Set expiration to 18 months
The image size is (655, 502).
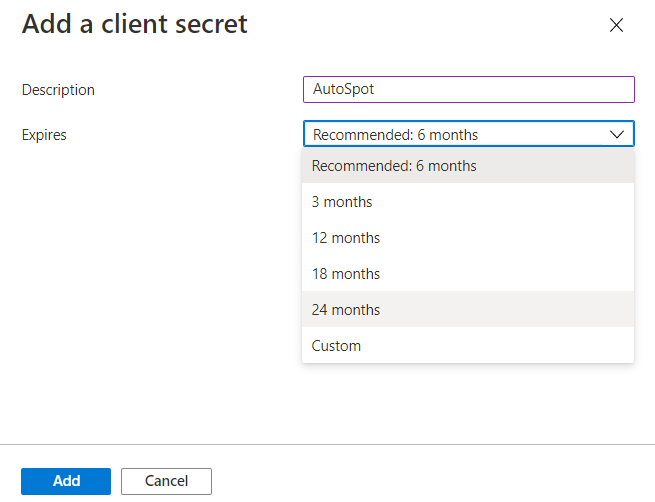click(346, 274)
